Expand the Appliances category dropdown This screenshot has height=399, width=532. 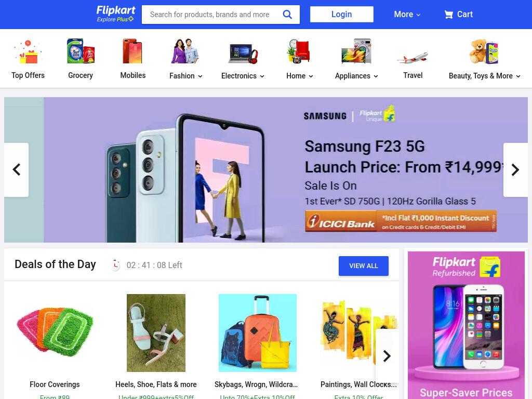[x=356, y=76]
